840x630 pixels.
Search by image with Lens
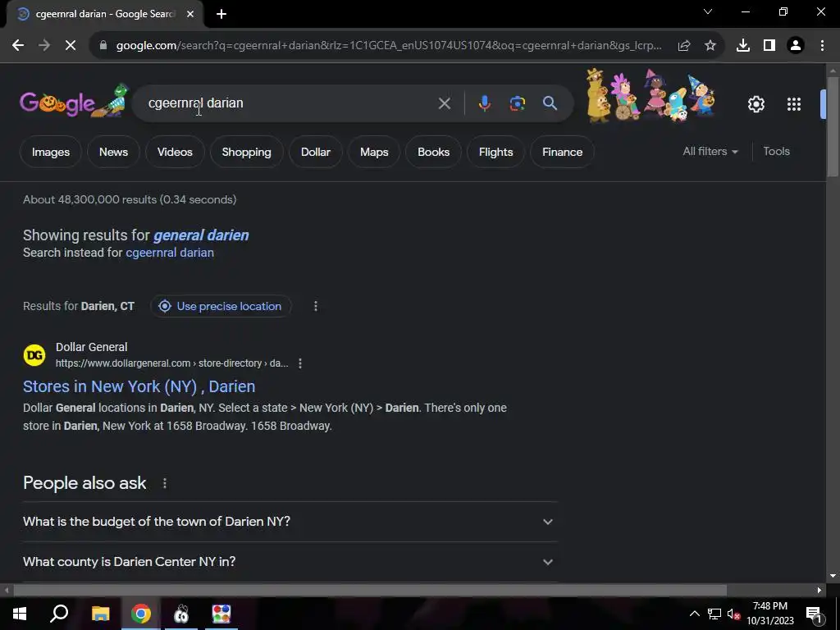517,103
